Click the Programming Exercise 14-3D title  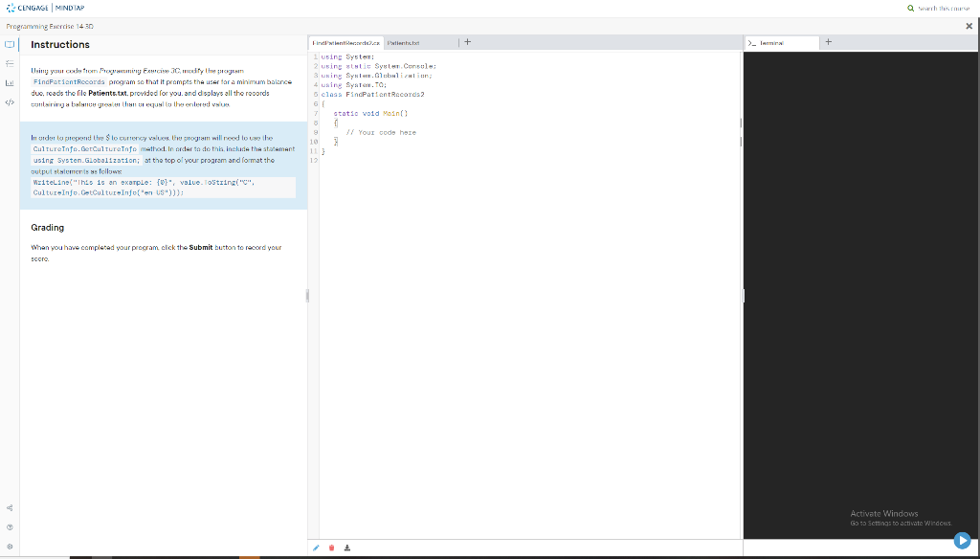pos(50,26)
